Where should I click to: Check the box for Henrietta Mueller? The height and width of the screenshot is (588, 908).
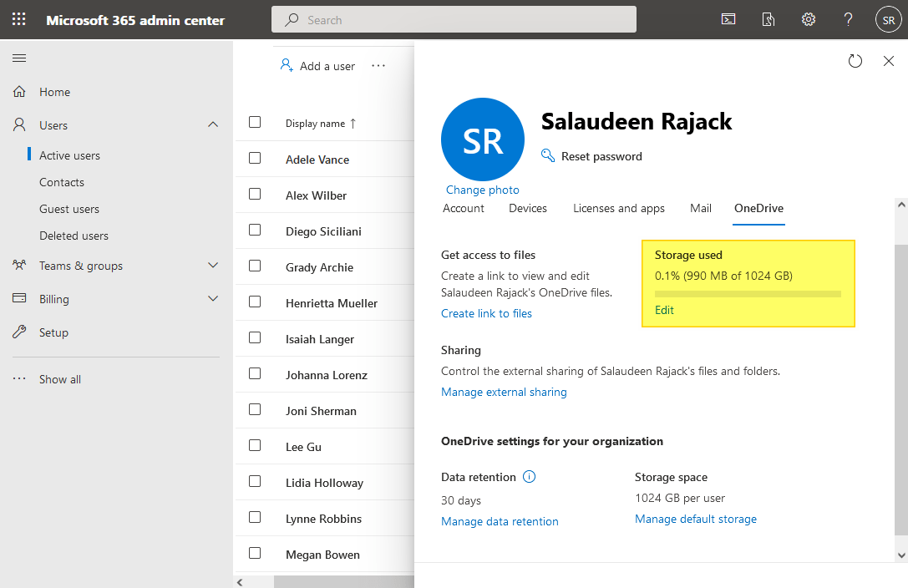255,302
